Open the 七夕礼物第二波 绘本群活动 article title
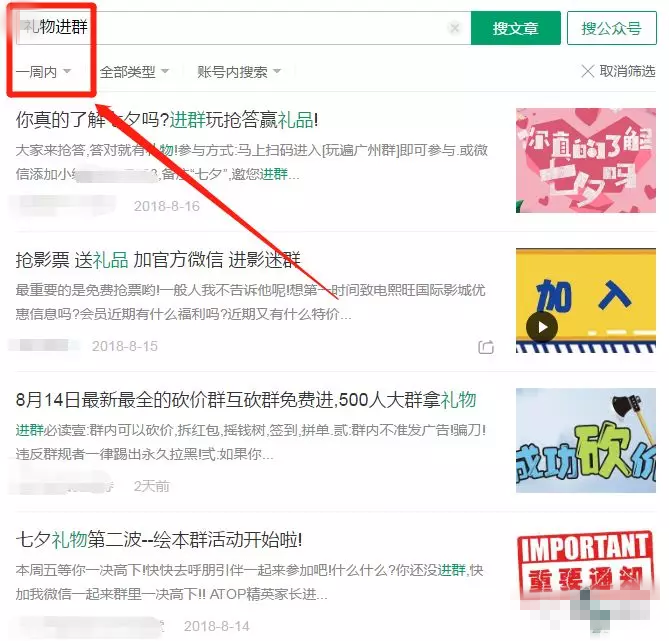The image size is (669, 641). pyautogui.click(x=158, y=540)
